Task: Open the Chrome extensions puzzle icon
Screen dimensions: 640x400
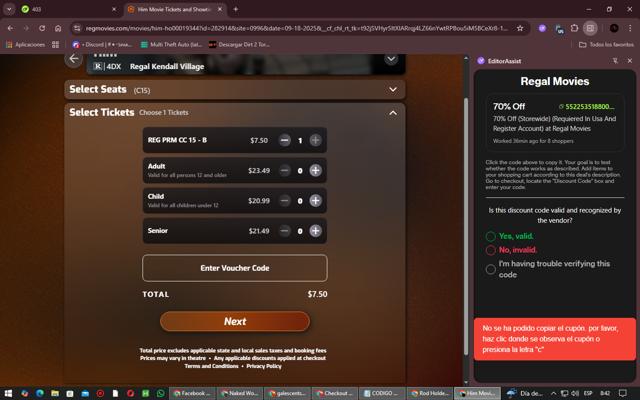Action: coord(574,28)
